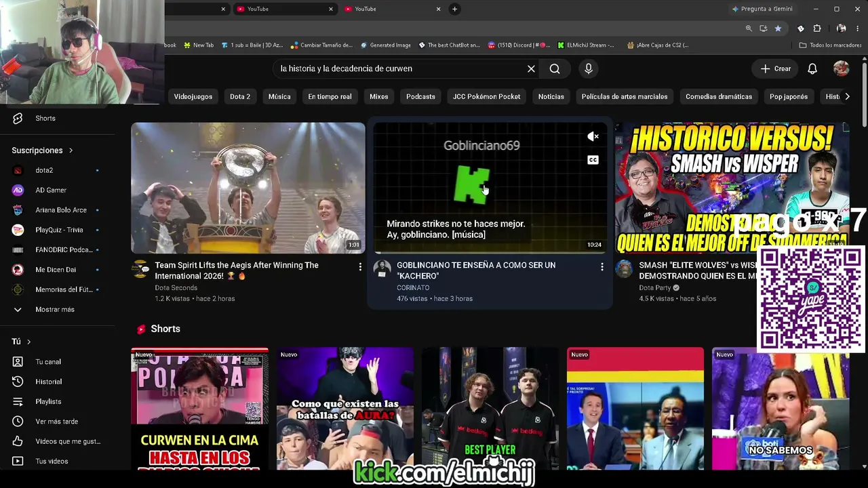Clear the search query with the X
The width and height of the screenshot is (868, 488).
tap(531, 68)
